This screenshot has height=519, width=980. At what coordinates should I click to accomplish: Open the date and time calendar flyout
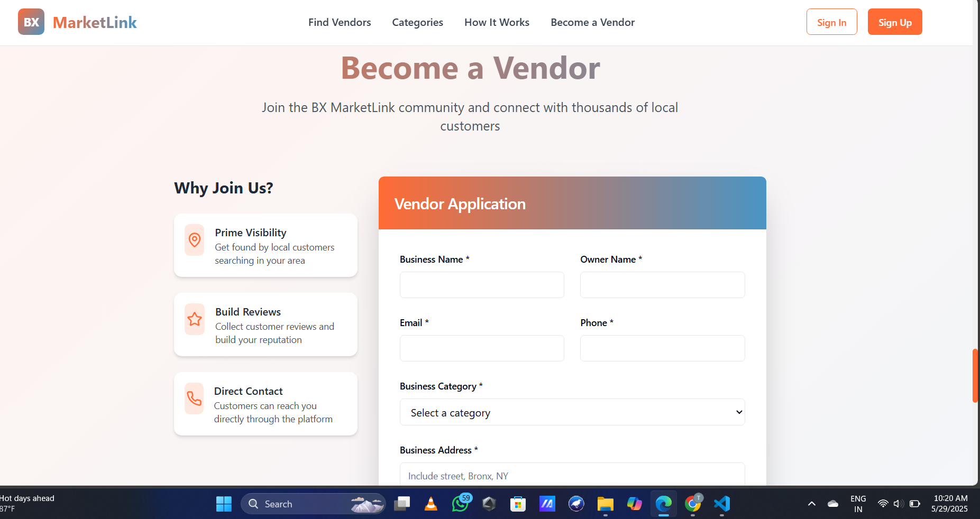949,503
